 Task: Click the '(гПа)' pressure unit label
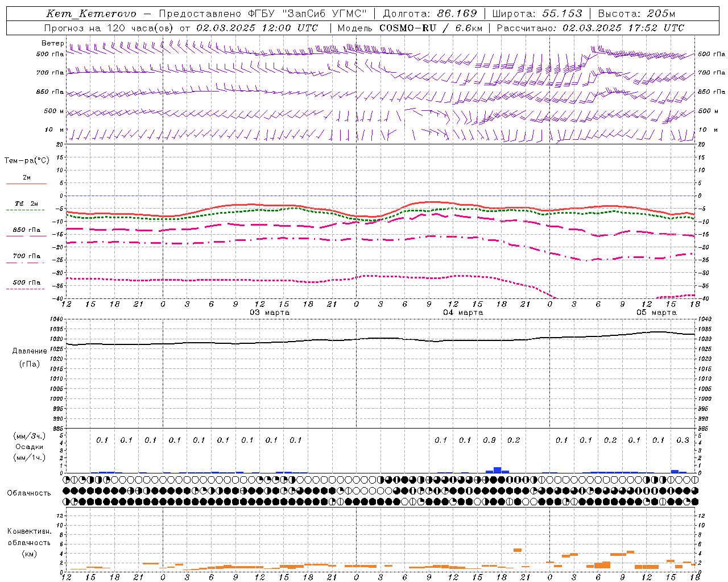tap(30, 364)
